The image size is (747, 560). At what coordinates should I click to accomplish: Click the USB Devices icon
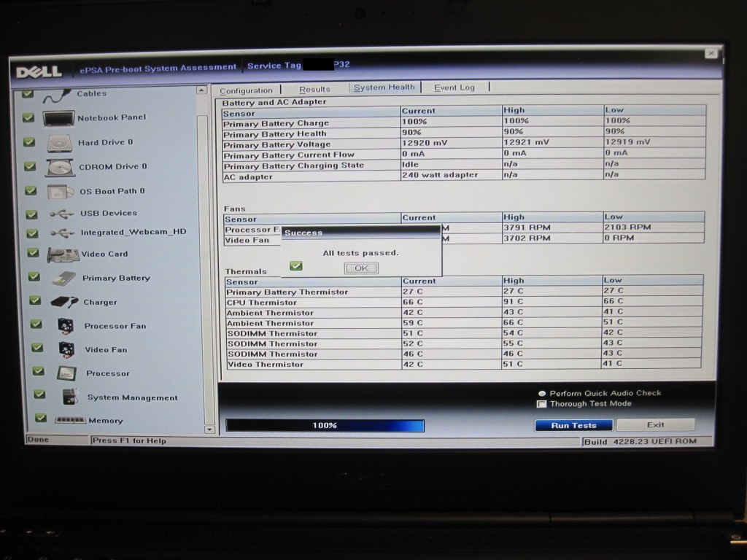tap(62, 214)
